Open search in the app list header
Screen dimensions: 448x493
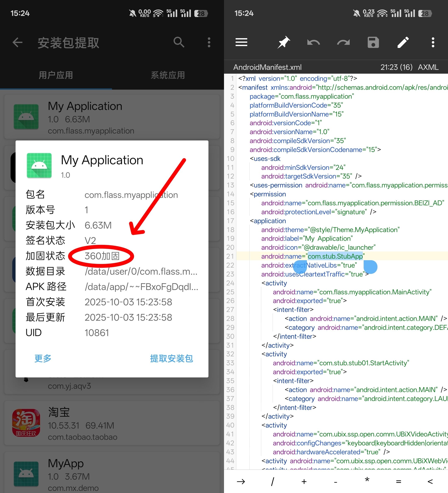[179, 43]
